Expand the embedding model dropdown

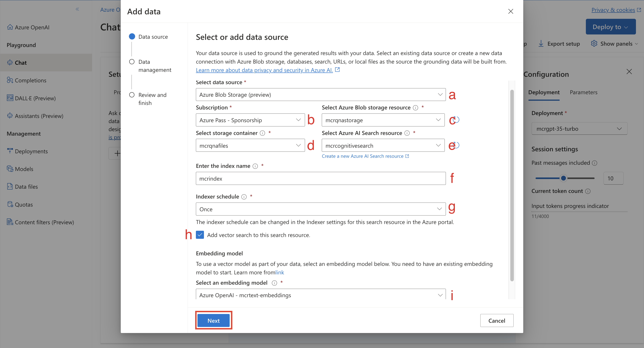tap(320, 295)
